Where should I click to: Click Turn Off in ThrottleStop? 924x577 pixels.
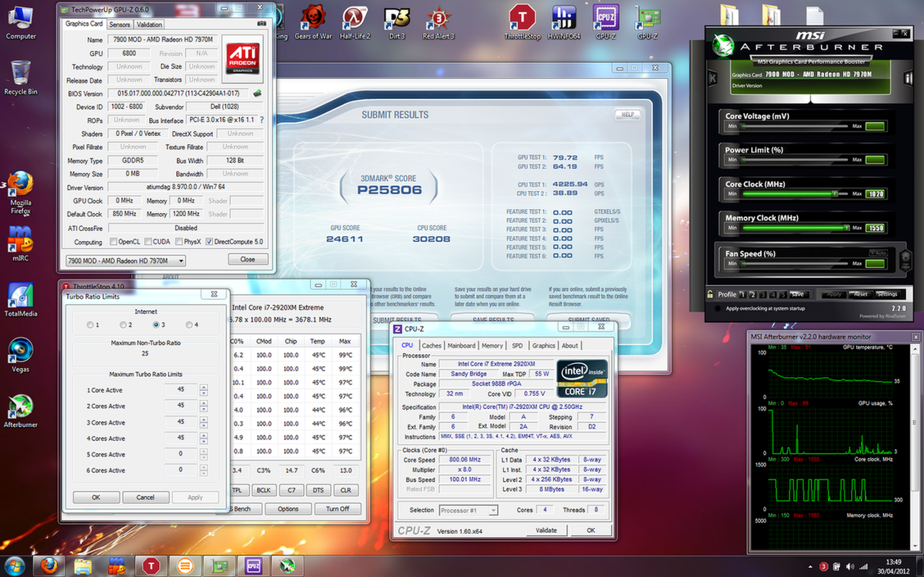(x=337, y=509)
